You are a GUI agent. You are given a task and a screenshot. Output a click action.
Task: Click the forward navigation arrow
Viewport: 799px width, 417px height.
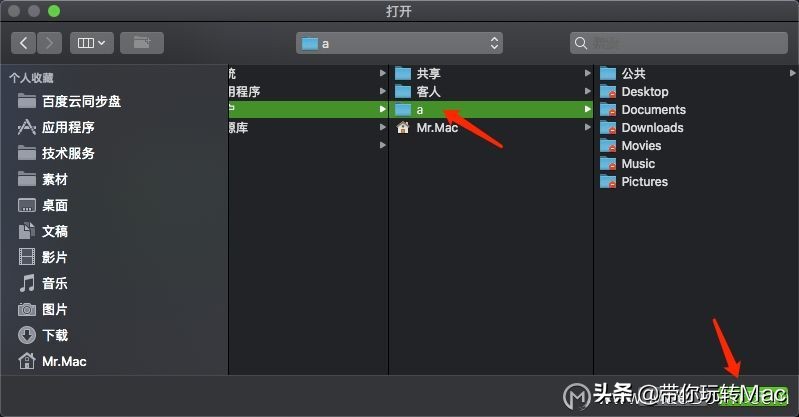(x=51, y=43)
